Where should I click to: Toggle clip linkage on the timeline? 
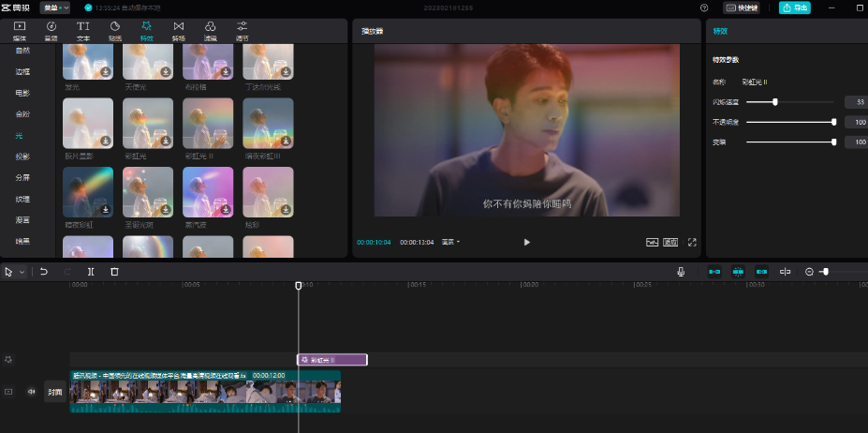[761, 272]
